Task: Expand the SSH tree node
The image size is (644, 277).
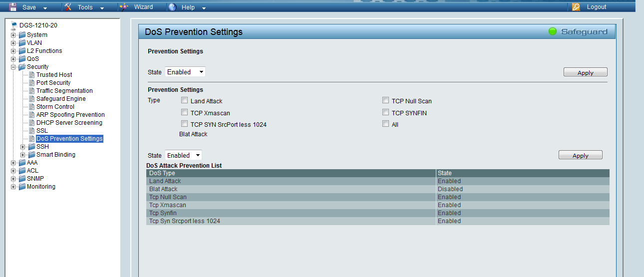Action: click(23, 147)
